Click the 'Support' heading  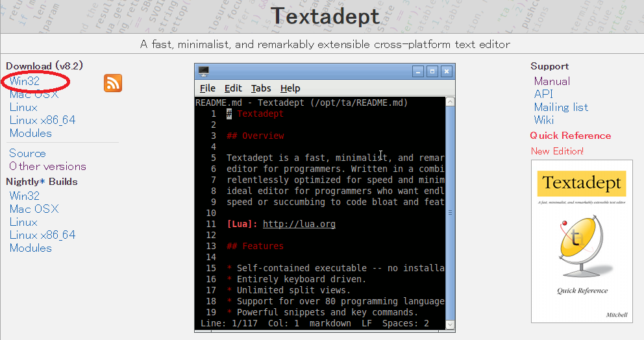[x=549, y=66]
